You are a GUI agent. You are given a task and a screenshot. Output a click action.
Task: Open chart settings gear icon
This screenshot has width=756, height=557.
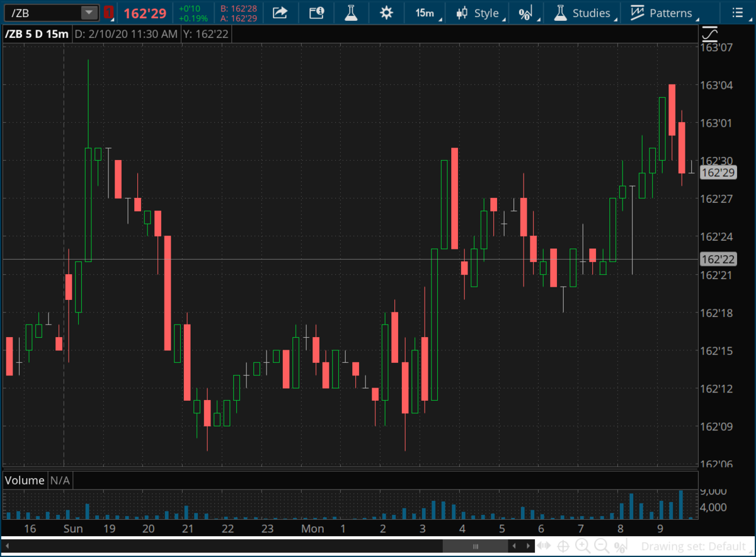386,13
